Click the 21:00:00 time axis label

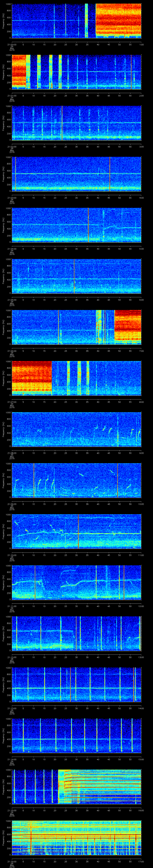pos(12,44)
